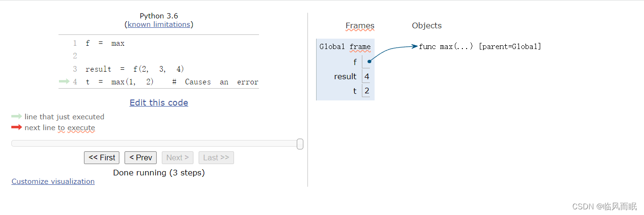Viewport: 644px width, 215px height.
Task: Click the green arrow beside code line 4
Action: click(x=64, y=82)
